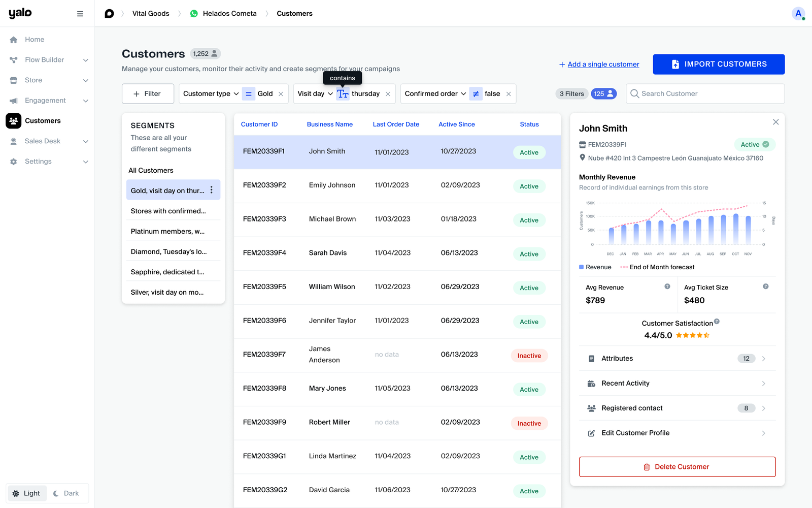Image resolution: width=812 pixels, height=508 pixels.
Task: Open the Visit day dropdown
Action: tap(315, 94)
